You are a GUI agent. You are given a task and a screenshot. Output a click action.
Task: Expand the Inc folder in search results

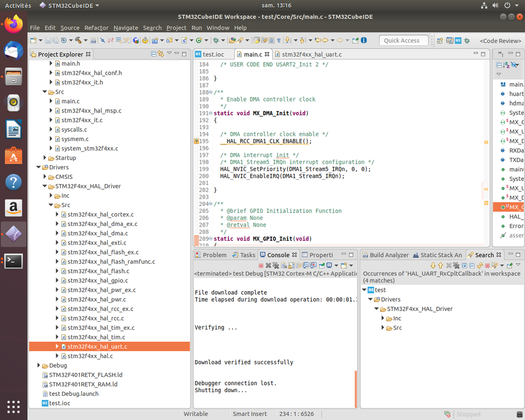pos(383,319)
